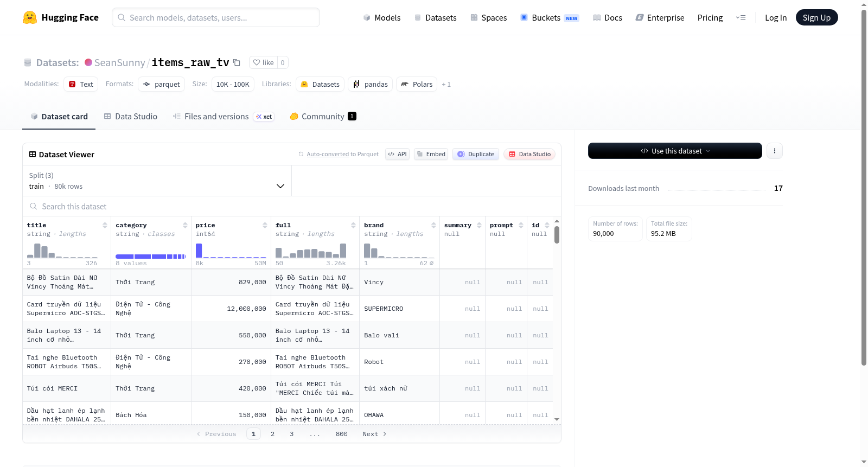Sort the summary column
This screenshot has width=868, height=467.
[x=479, y=225]
